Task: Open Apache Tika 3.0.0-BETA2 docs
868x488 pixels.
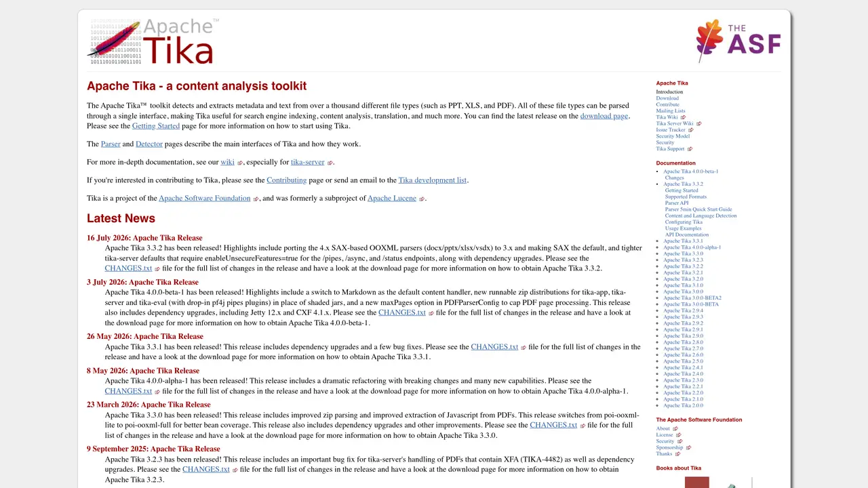Action: pyautogui.click(x=692, y=298)
